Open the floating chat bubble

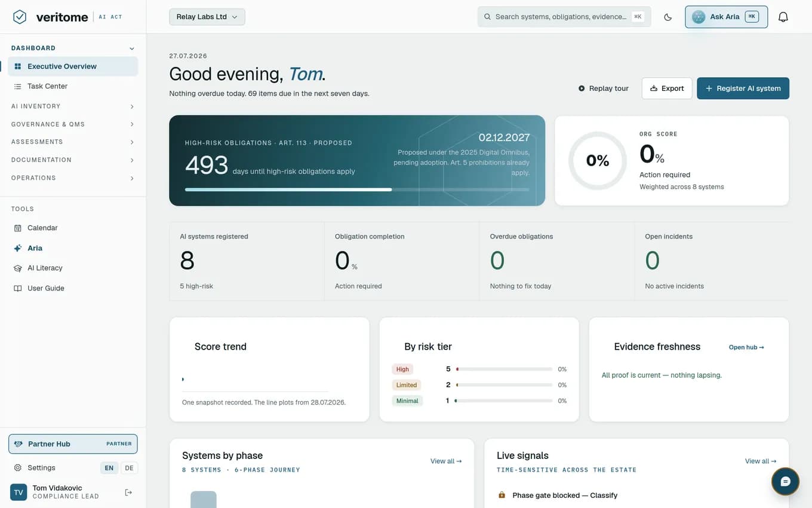[x=785, y=481]
